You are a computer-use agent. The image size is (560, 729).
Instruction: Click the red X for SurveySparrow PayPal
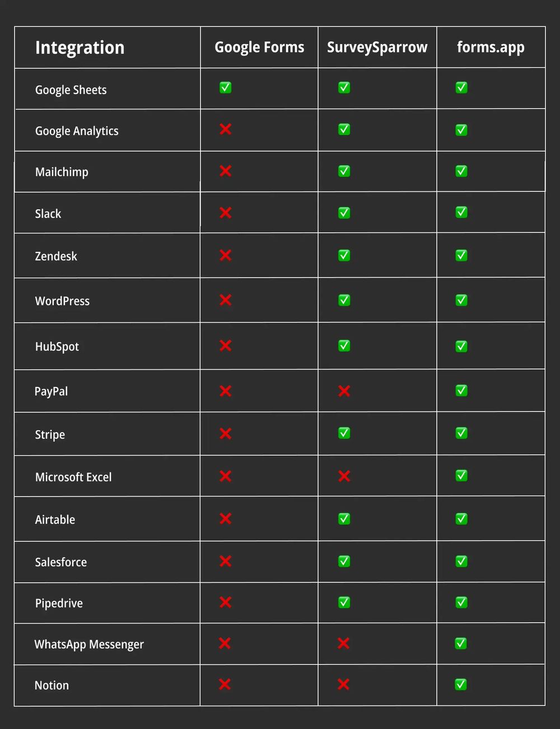click(344, 391)
